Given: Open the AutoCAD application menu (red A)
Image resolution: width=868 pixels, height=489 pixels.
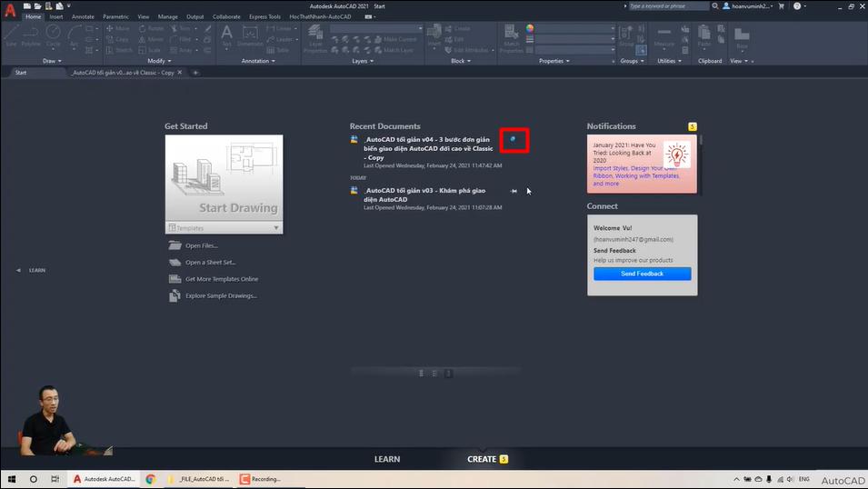Looking at the screenshot, I should click(x=10, y=11).
